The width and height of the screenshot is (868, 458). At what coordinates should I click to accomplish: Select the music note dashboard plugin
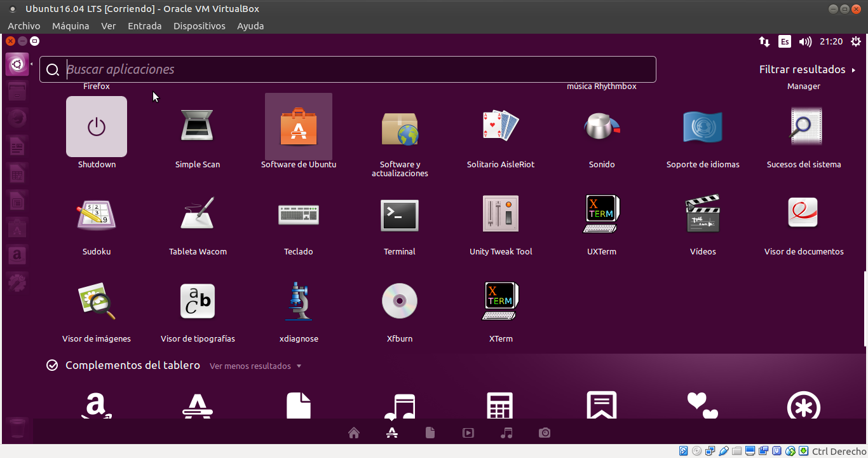click(x=400, y=405)
